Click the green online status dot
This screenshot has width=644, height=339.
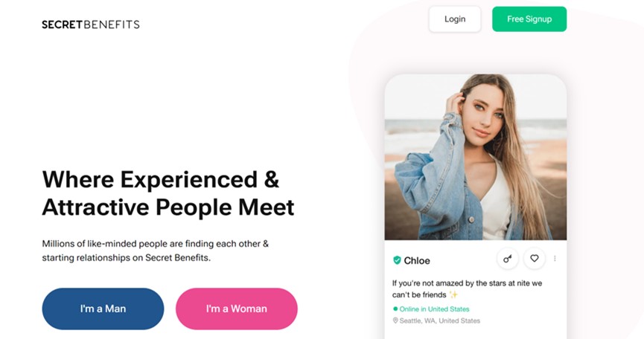(x=395, y=309)
